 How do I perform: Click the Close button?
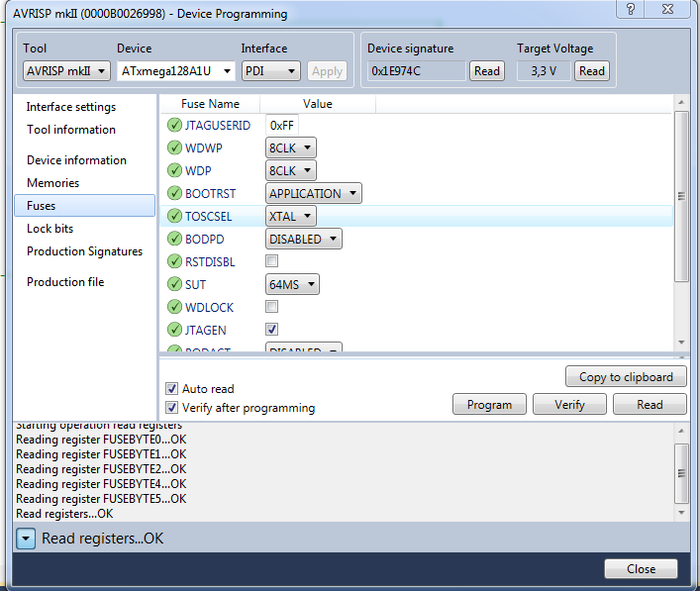(641, 568)
